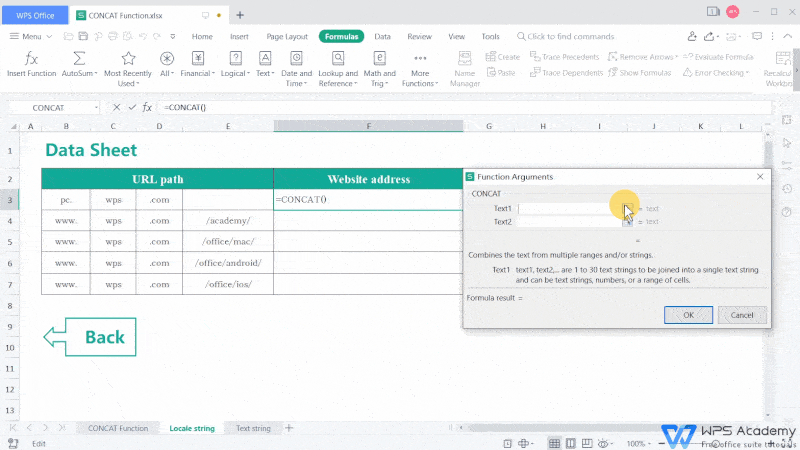Switch to the Data ribbon tab

coord(382,36)
